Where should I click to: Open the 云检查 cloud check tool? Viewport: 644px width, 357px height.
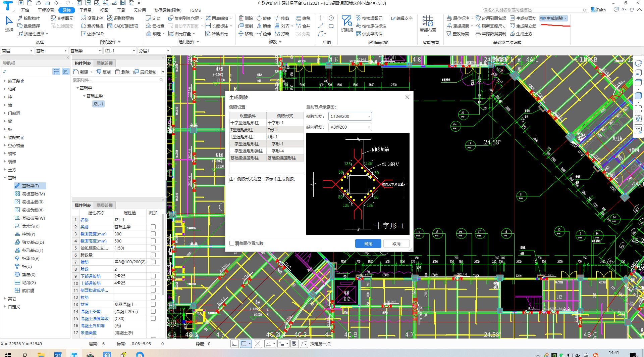point(155,26)
